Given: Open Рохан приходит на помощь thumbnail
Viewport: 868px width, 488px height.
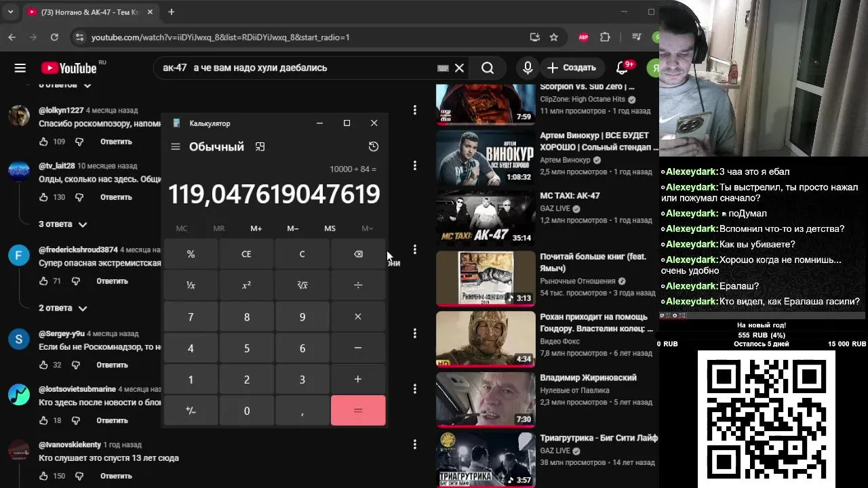Looking at the screenshot, I should click(x=486, y=338).
